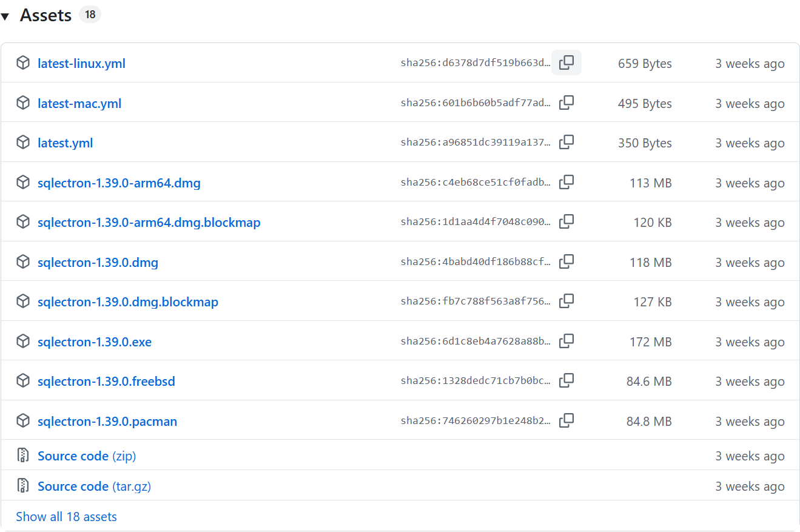
Task: Click package icon beside sqlectron-1.39.0.freebsd
Action: [23, 380]
